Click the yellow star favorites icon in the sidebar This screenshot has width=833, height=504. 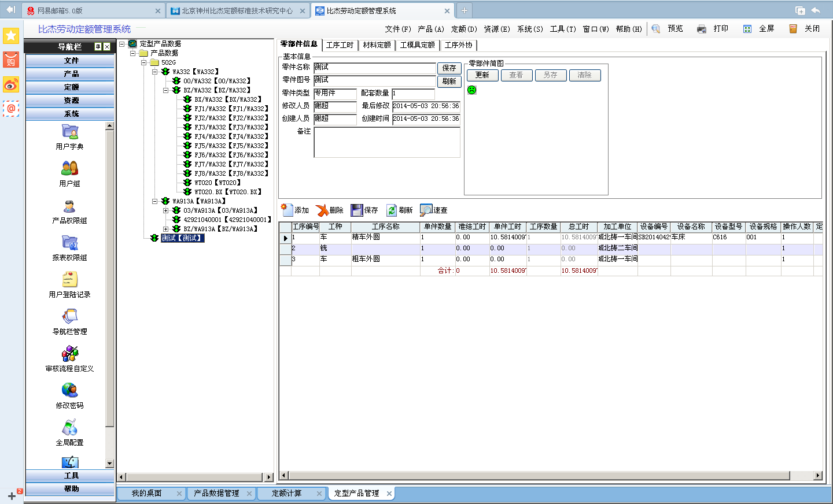coord(11,36)
